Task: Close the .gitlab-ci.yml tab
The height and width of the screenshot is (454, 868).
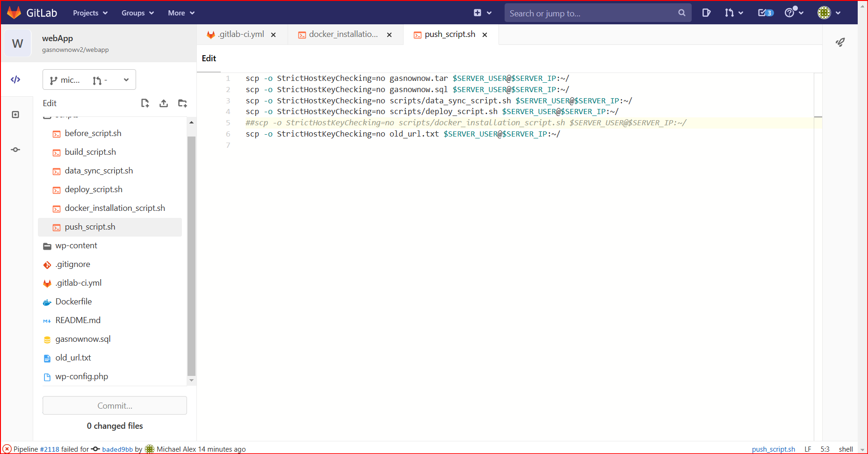Action: coord(273,35)
